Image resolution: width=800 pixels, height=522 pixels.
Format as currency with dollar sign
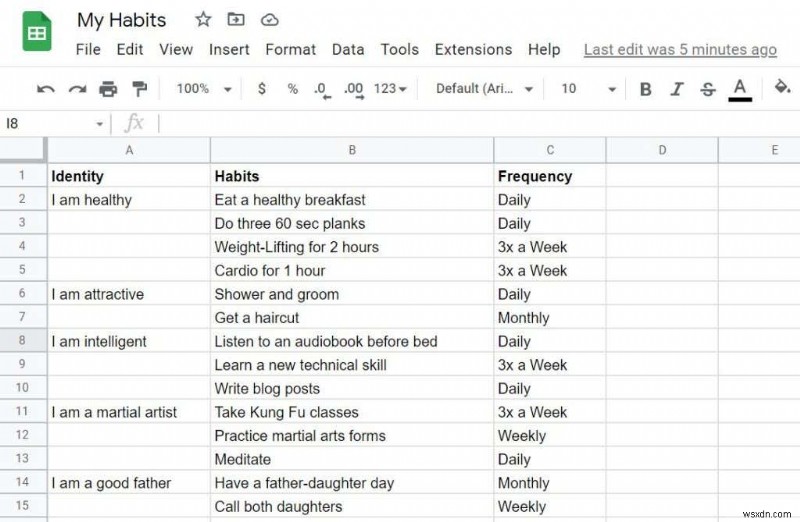click(x=262, y=89)
